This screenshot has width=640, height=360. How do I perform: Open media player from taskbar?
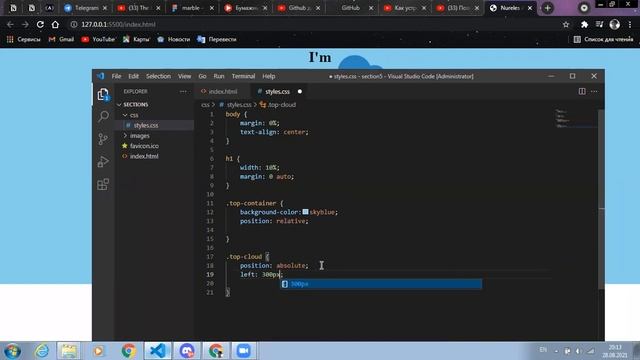pyautogui.click(x=98, y=351)
